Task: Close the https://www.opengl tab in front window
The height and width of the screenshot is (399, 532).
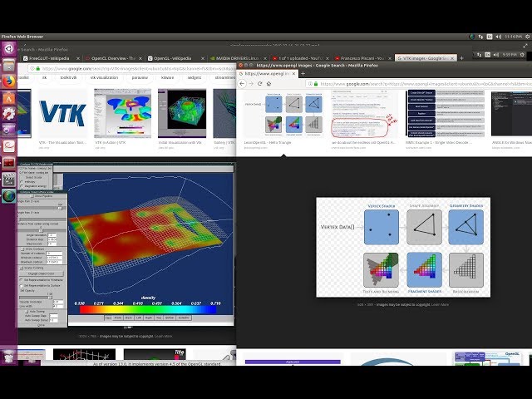Action: (x=294, y=73)
